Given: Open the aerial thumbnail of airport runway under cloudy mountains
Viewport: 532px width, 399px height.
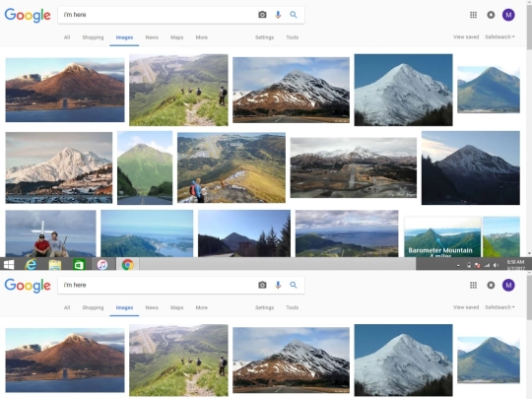Looking at the screenshot, I should click(x=354, y=167).
